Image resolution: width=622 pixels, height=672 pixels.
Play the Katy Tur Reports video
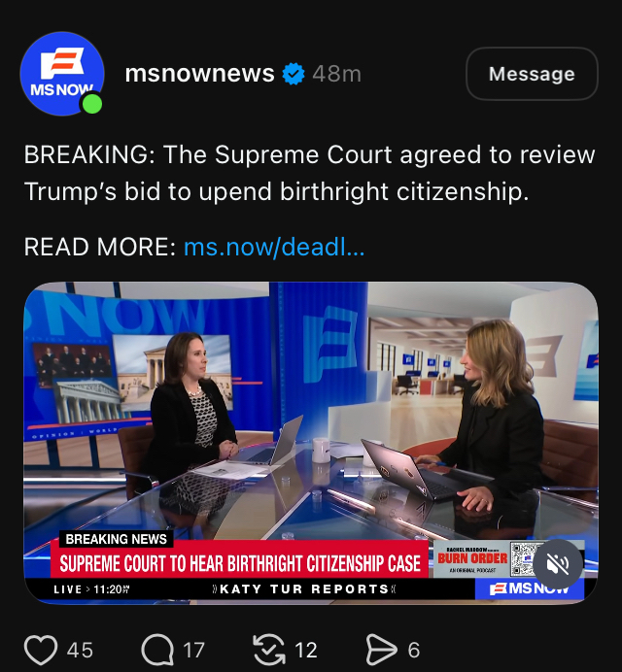311,443
